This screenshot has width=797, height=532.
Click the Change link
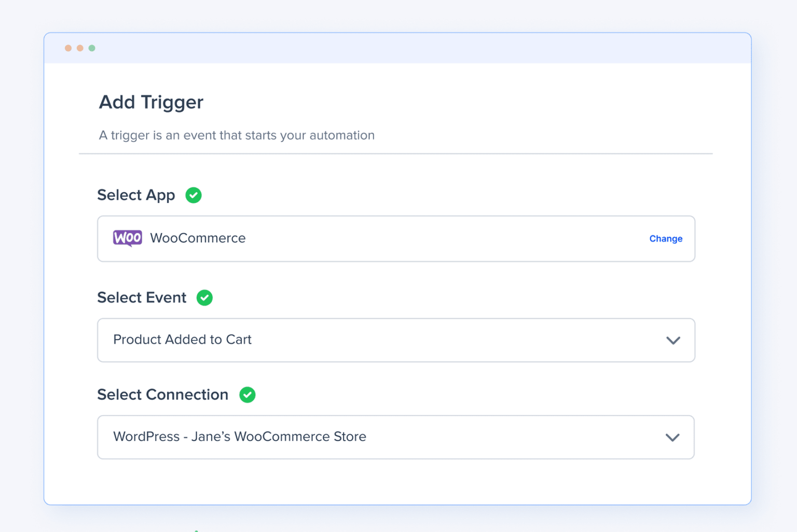pos(666,239)
